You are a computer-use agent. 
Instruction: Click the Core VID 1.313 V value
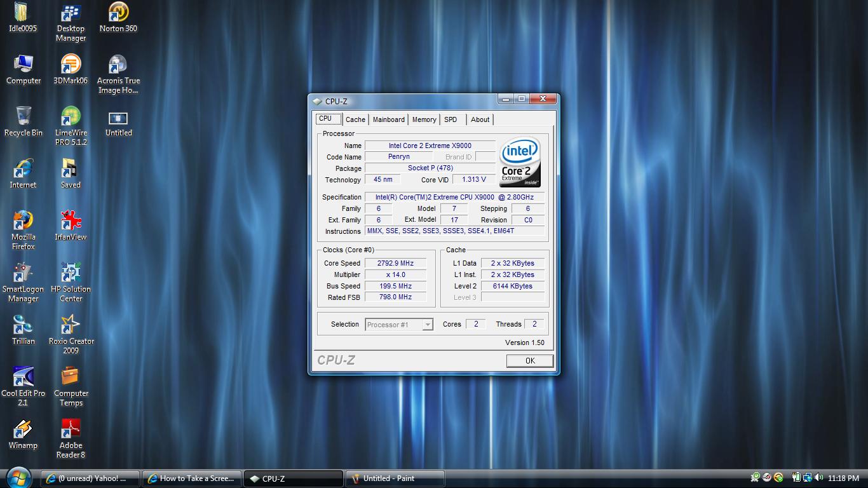click(474, 179)
